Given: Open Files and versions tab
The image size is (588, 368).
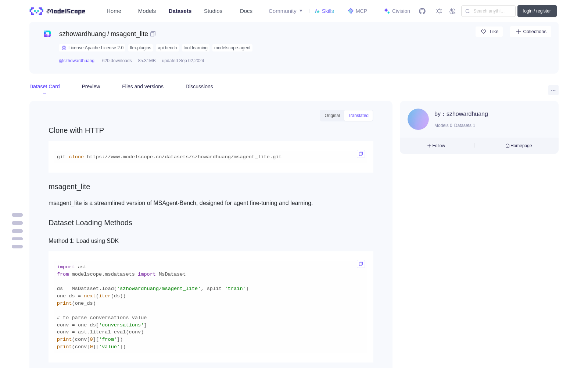Looking at the screenshot, I should [143, 86].
